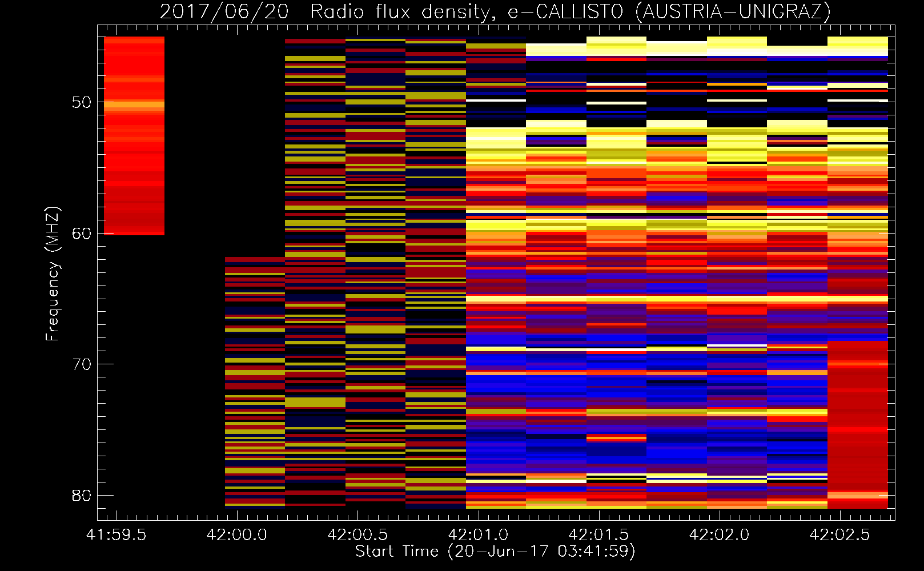The height and width of the screenshot is (571, 924).
Task: Click the time tick label '41:59.5'
Action: click(x=116, y=535)
